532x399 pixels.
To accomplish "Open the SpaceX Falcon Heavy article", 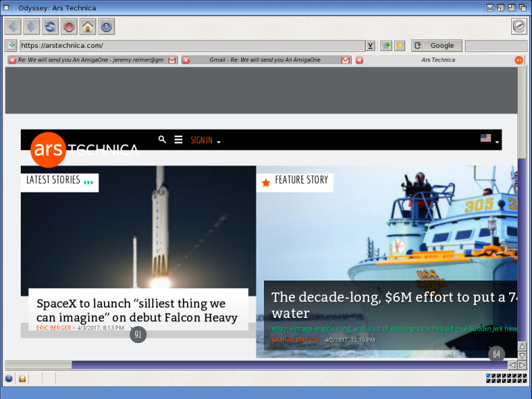I will (137, 310).
